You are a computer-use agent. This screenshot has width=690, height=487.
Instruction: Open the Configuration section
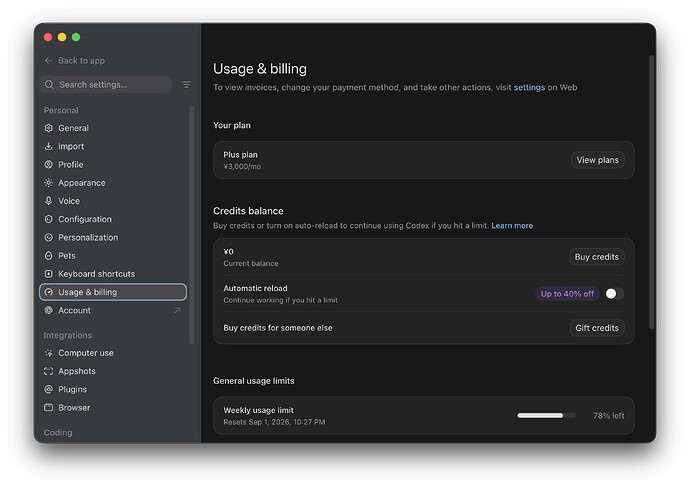[x=113, y=219]
